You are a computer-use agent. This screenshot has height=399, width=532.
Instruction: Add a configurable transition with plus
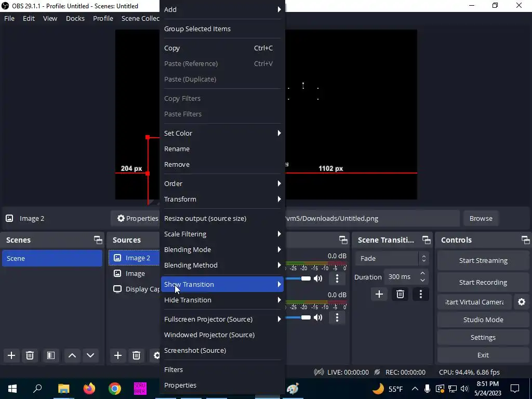(379, 294)
